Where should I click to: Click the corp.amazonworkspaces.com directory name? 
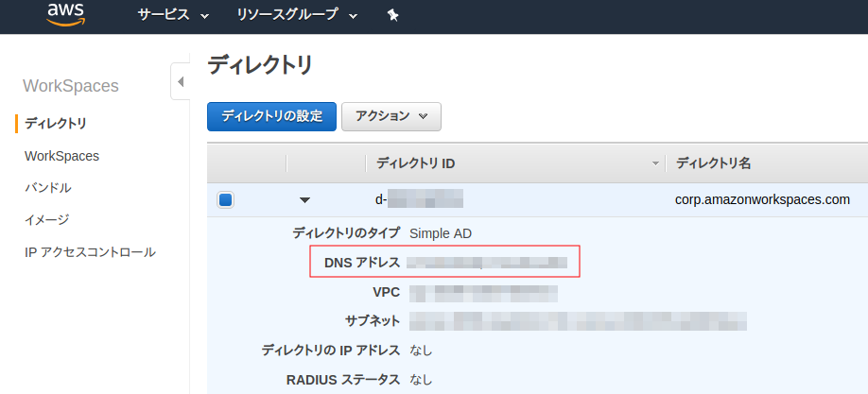click(x=762, y=199)
